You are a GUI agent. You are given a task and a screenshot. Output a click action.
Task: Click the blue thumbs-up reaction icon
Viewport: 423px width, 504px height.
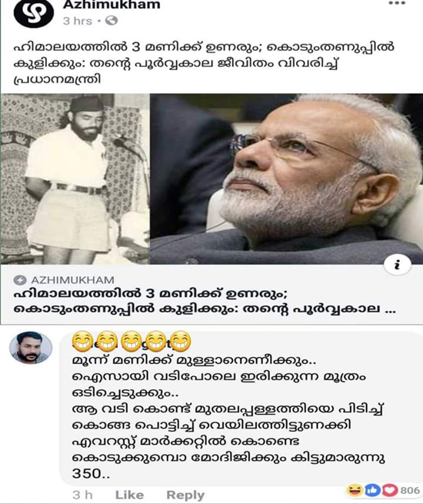[372, 490]
